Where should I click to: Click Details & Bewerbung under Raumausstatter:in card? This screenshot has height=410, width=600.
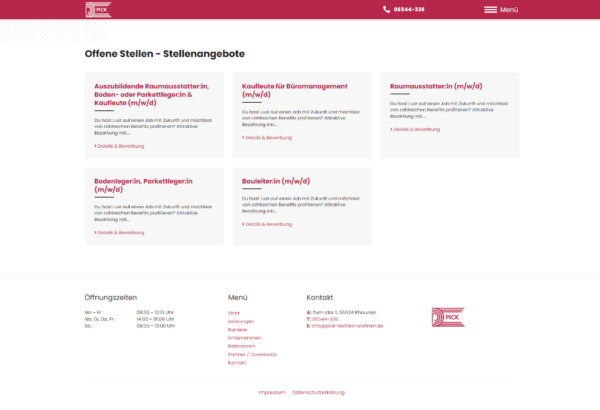[415, 129]
